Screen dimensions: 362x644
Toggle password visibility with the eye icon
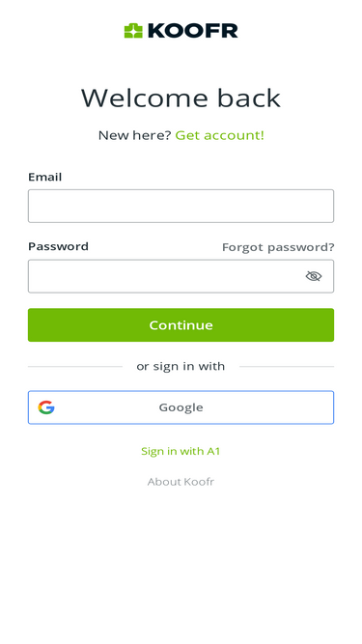tap(314, 276)
